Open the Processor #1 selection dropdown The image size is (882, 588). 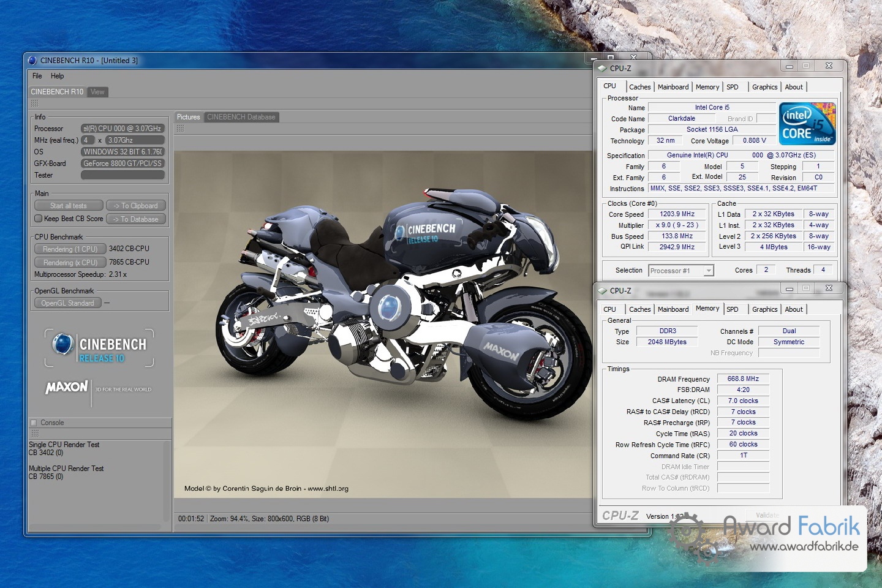tap(681, 271)
